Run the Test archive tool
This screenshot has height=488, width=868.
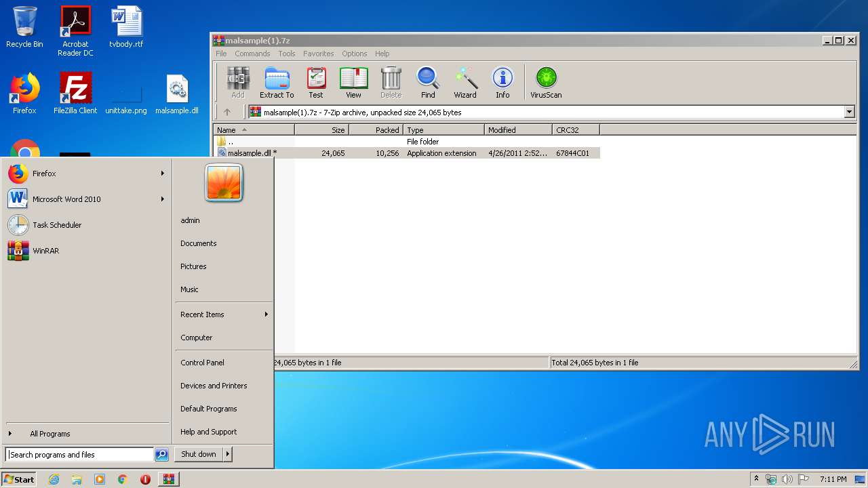pyautogui.click(x=316, y=83)
